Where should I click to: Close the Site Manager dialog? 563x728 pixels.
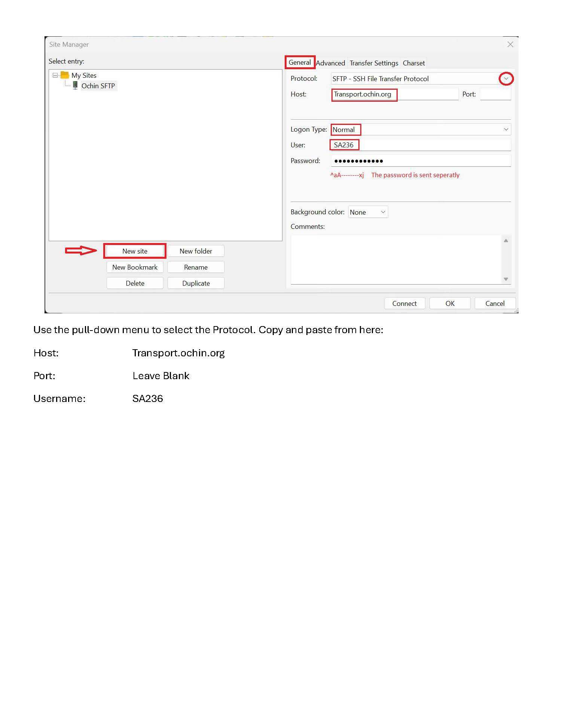[x=510, y=44]
